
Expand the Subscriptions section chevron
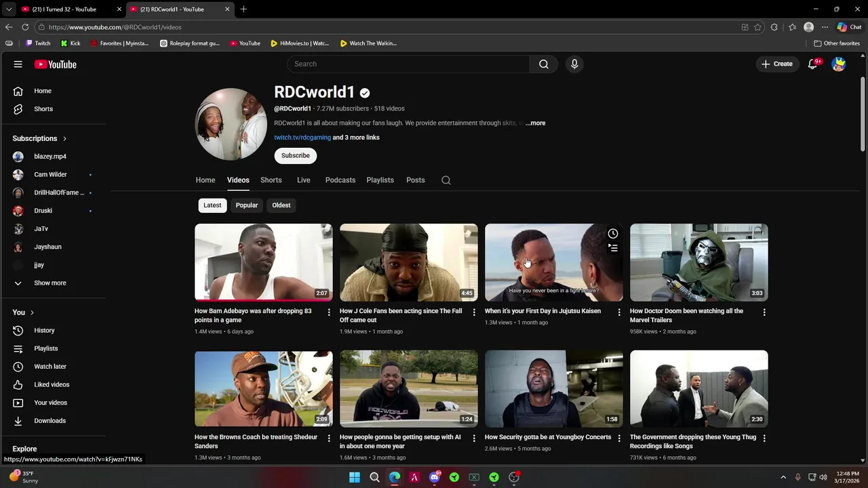point(65,138)
